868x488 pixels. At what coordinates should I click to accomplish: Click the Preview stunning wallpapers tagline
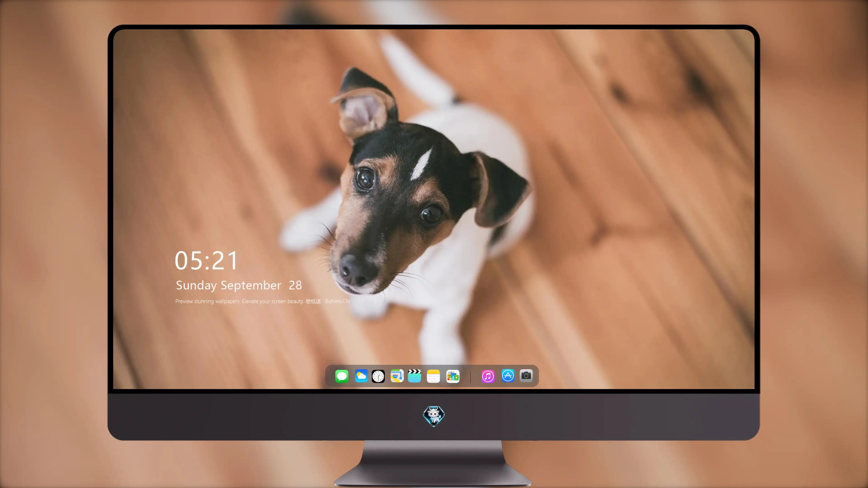coord(262,301)
